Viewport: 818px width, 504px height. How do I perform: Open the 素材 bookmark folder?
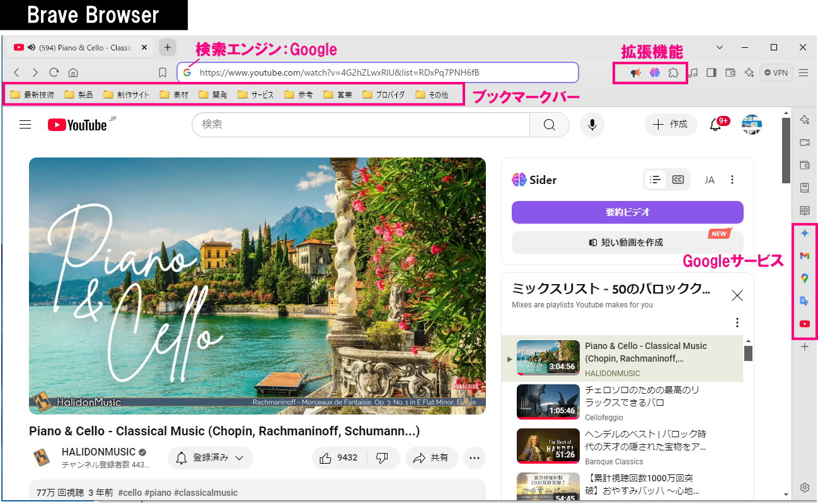175,95
